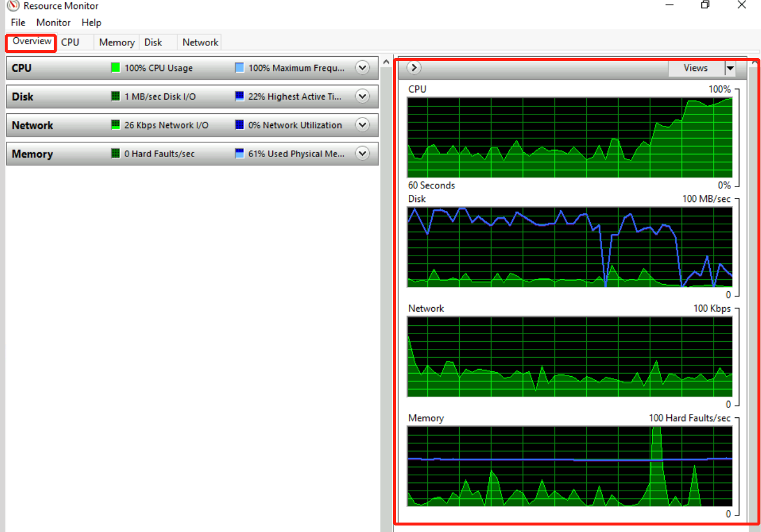This screenshot has width=761, height=532.
Task: Switch to the Memory tab
Action: (116, 43)
